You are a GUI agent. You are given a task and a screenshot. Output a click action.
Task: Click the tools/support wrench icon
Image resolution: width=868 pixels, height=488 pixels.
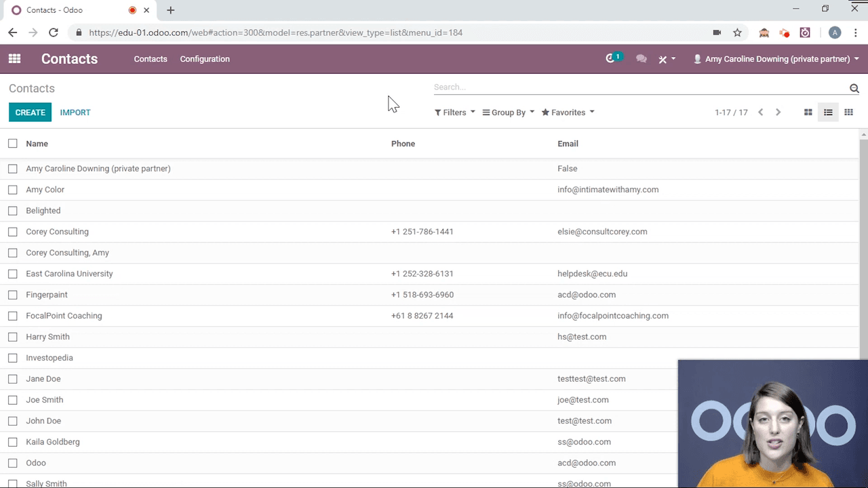(x=663, y=59)
